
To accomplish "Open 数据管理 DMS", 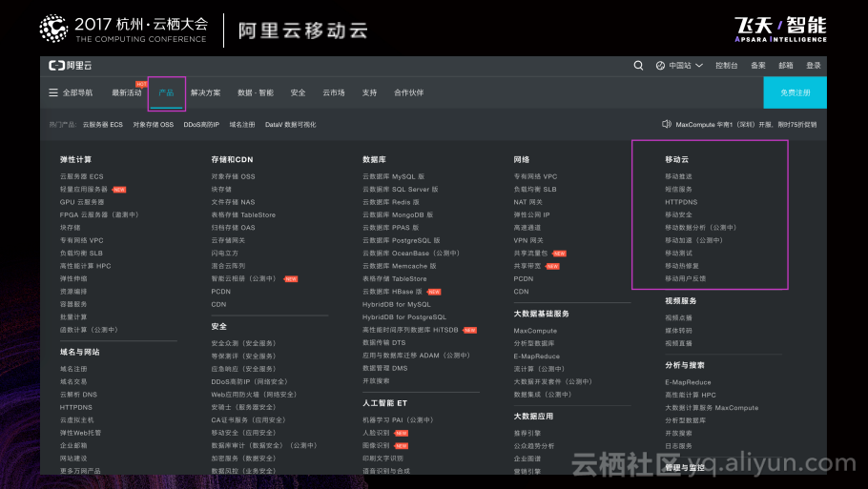I will coord(384,368).
